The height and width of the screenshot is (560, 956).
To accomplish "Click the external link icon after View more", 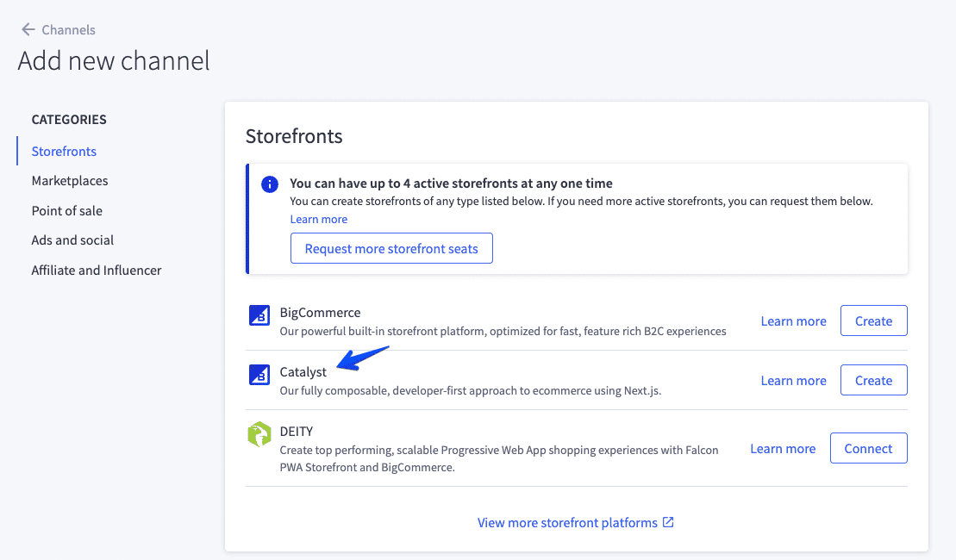I will coord(668,522).
